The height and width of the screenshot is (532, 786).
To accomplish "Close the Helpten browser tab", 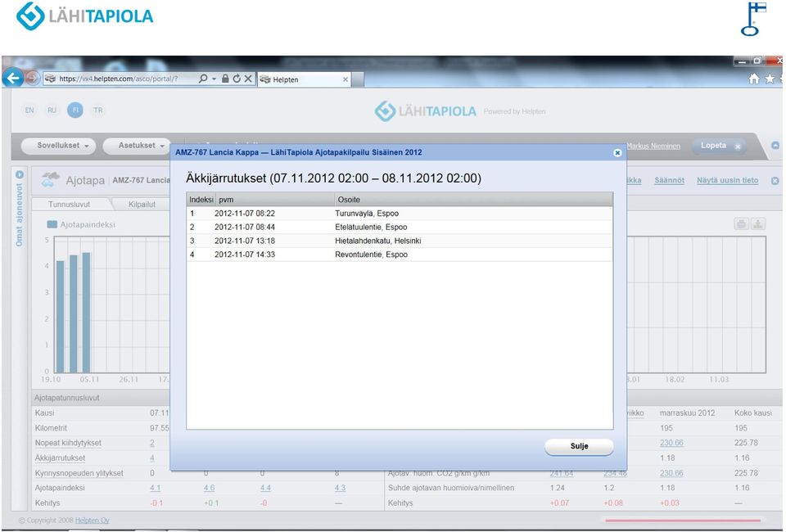I will click(346, 79).
